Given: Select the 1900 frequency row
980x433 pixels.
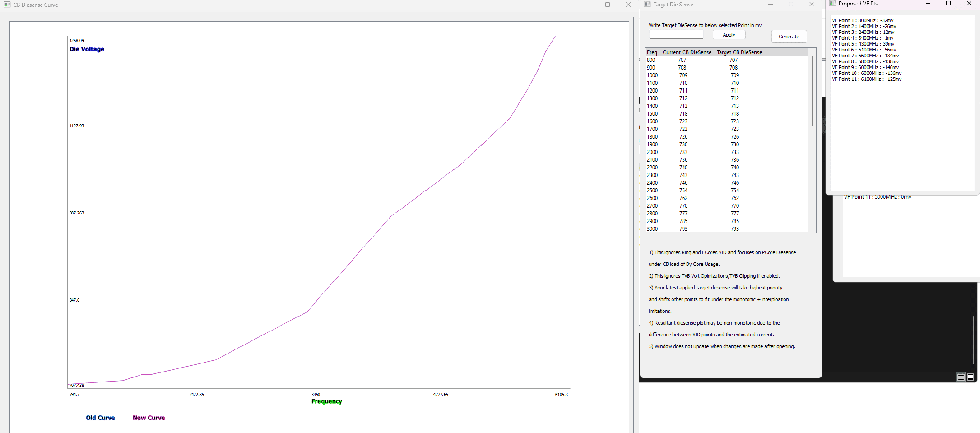Looking at the screenshot, I should (x=727, y=144).
